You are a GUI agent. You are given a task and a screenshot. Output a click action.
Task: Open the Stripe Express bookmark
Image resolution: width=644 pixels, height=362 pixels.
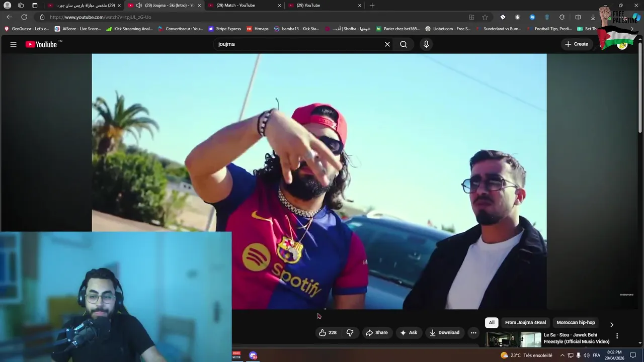point(224,29)
